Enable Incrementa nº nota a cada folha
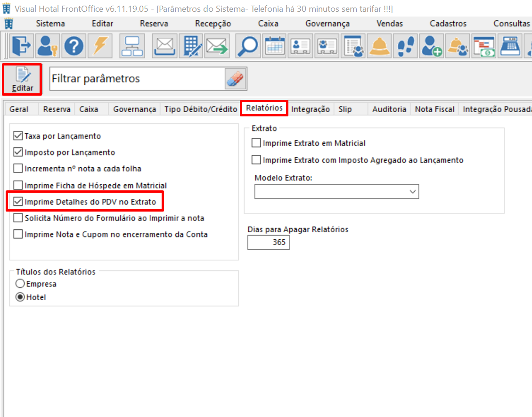The height and width of the screenshot is (417, 532). [18, 168]
